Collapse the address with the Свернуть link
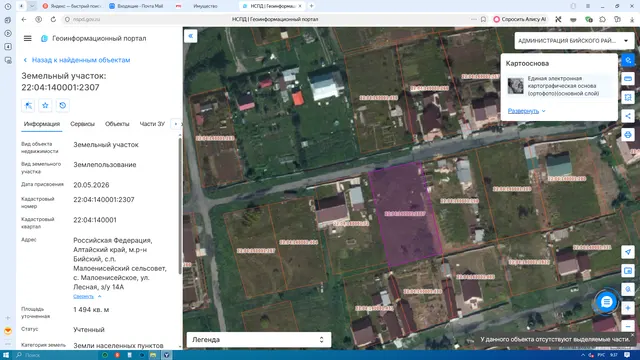Image resolution: width=640 pixels, height=360 pixels. click(87, 296)
